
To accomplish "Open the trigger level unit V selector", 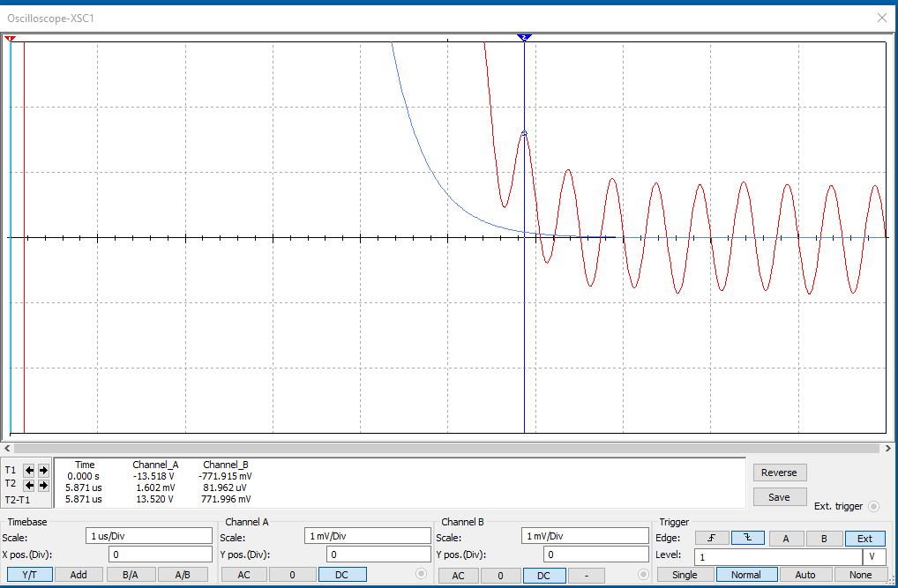I will pyautogui.click(x=872, y=557).
